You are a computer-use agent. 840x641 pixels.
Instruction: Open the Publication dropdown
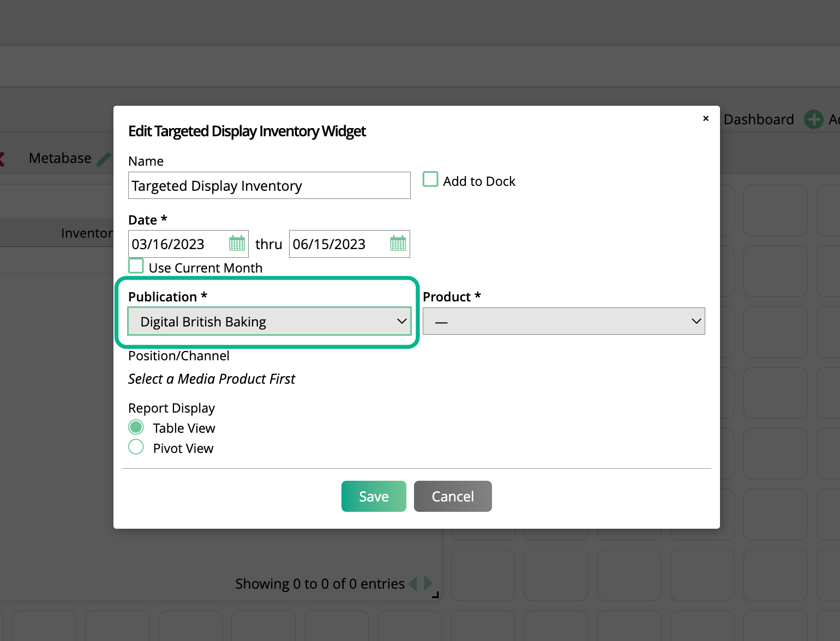coord(269,322)
